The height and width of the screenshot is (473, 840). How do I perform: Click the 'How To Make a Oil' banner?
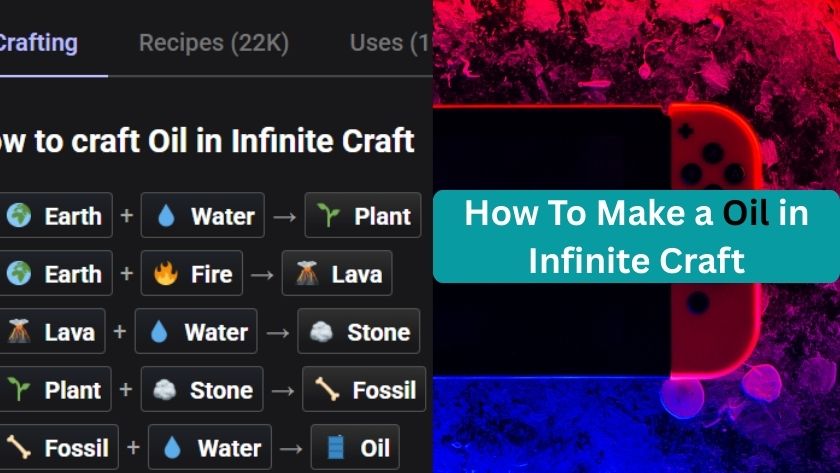coord(636,236)
